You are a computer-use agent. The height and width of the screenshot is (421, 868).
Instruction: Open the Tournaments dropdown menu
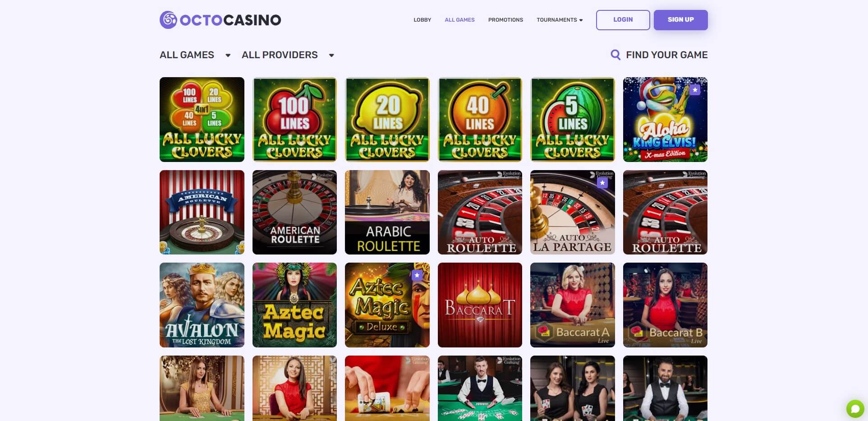click(x=560, y=20)
